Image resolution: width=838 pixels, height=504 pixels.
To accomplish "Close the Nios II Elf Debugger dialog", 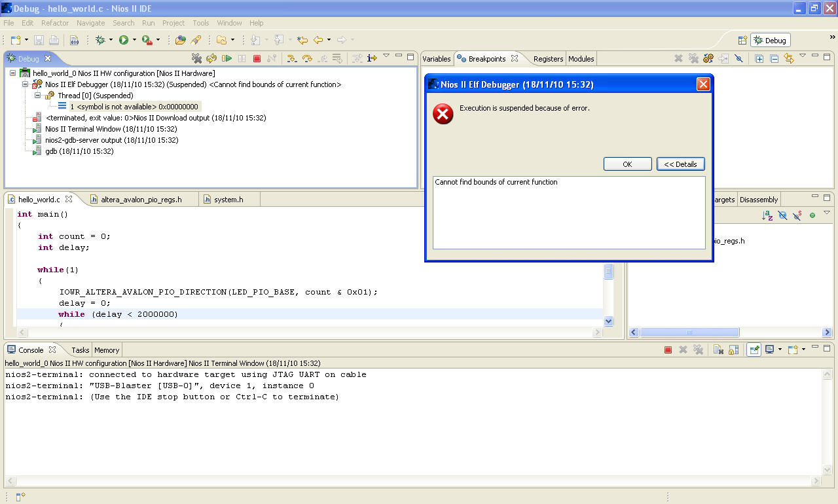I will click(703, 84).
